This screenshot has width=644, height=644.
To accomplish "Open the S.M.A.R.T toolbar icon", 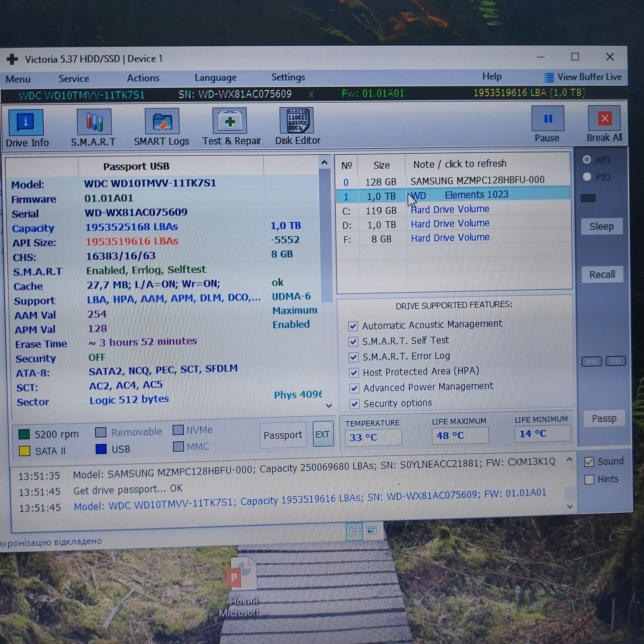I will pos(94,122).
